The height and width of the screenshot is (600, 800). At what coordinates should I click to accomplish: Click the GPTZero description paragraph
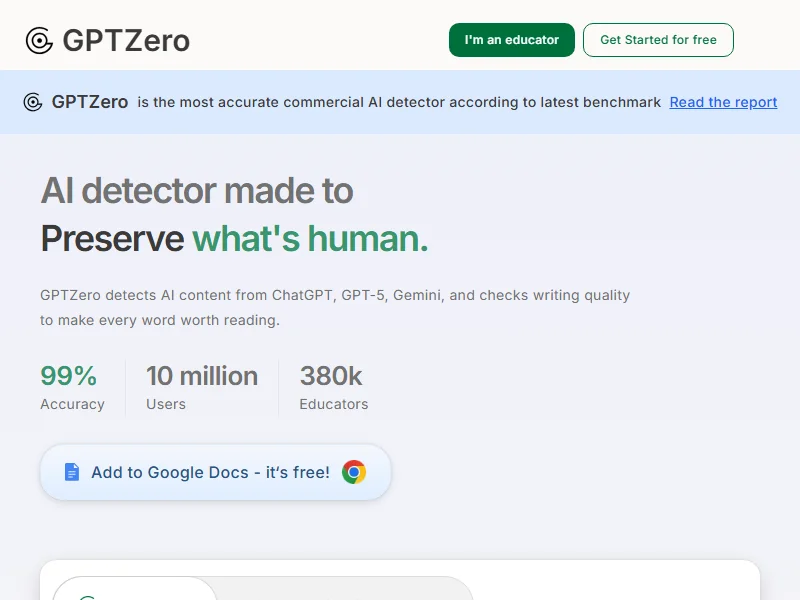[x=335, y=308]
